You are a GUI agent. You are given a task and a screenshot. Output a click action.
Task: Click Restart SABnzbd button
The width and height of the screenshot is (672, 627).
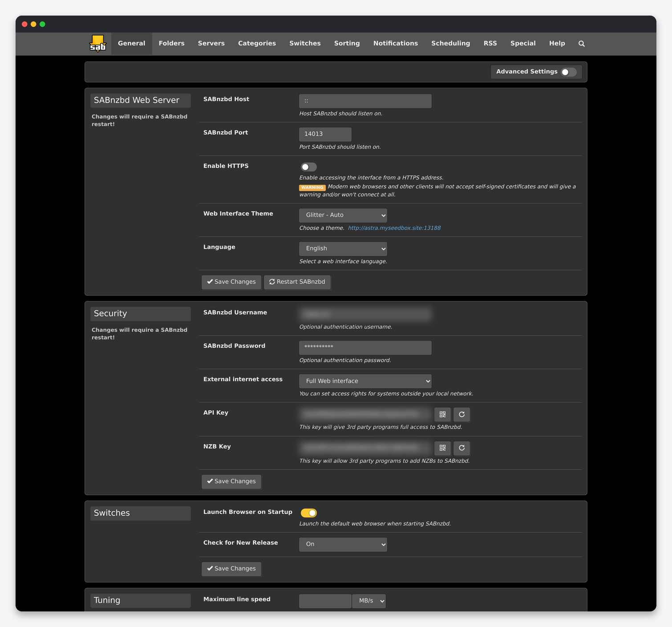point(297,282)
